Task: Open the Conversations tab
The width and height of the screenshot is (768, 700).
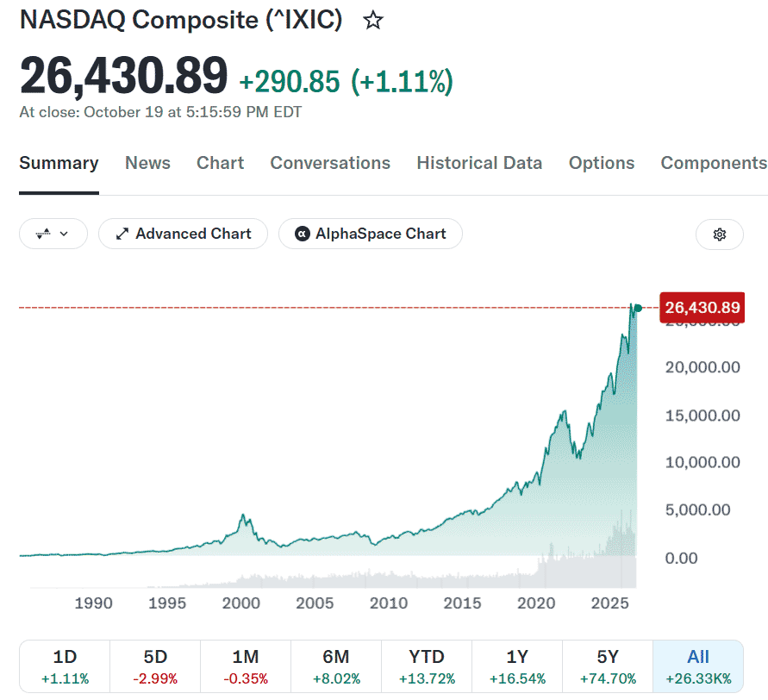Action: pos(330,163)
